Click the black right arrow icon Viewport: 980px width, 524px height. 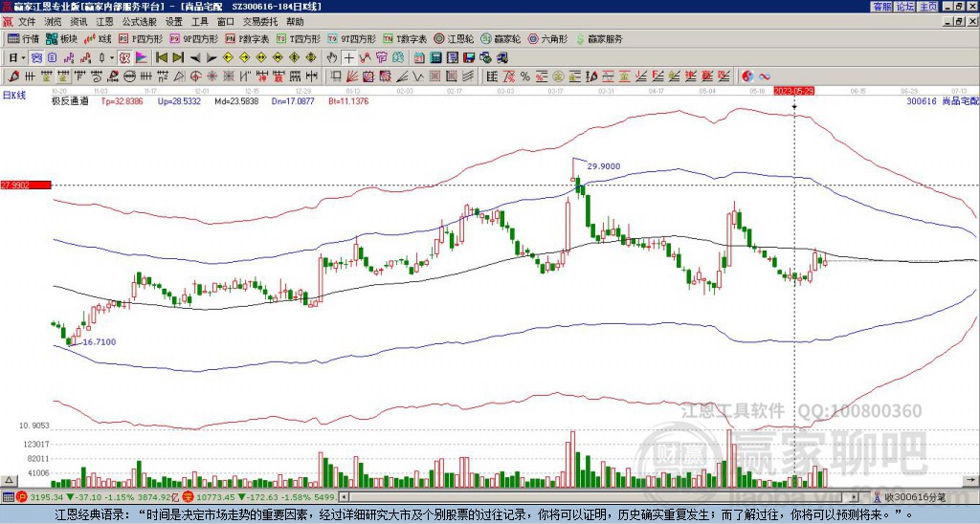pyautogui.click(x=212, y=57)
